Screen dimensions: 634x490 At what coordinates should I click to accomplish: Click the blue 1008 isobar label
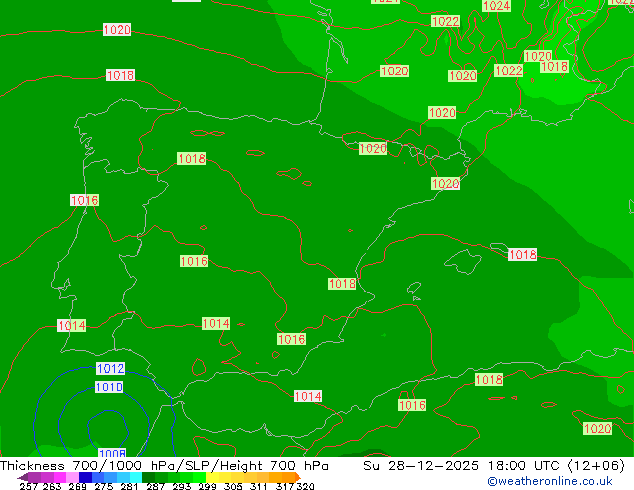112,453
